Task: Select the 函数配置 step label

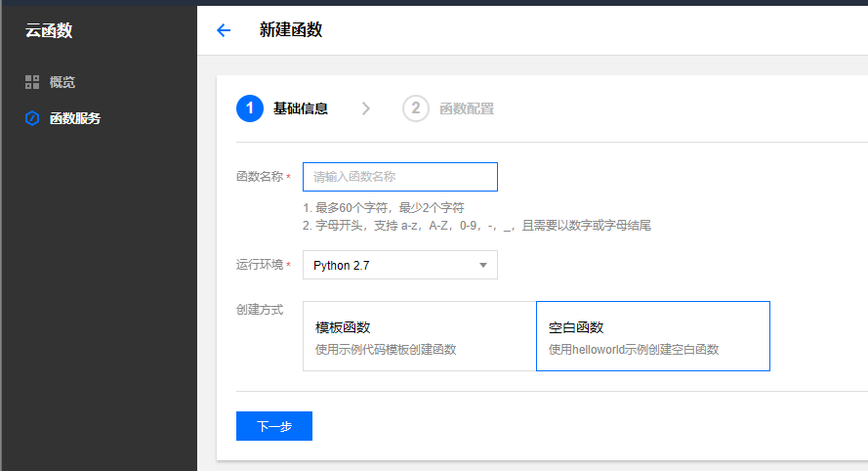Action: 467,108
